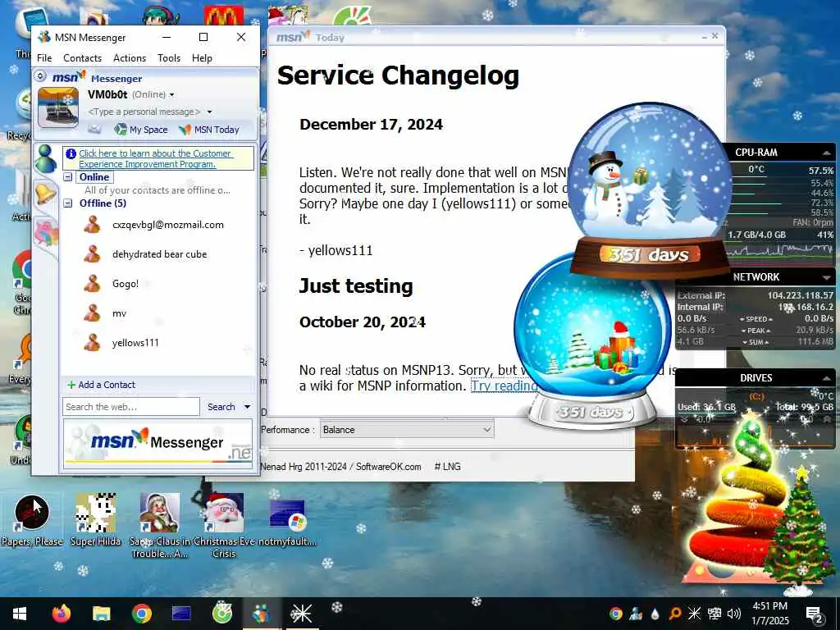Viewport: 840px width, 630px height.
Task: Open the e-mail inbox envelope icon
Action: point(94,129)
